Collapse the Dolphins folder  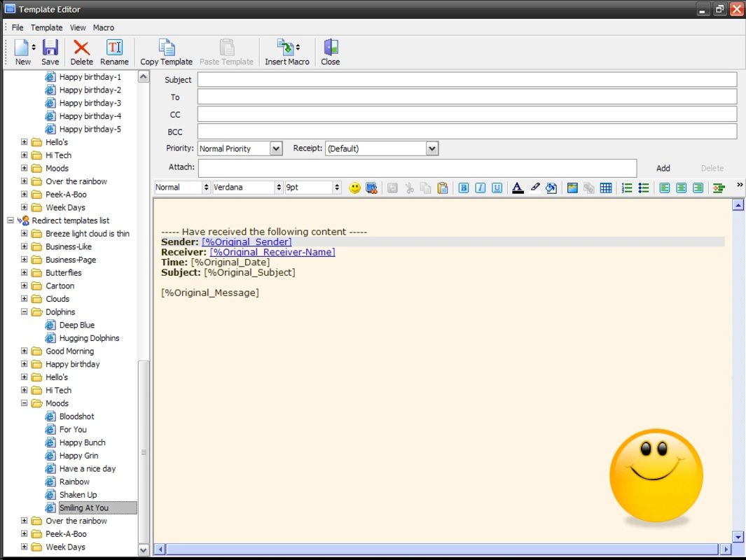point(25,312)
